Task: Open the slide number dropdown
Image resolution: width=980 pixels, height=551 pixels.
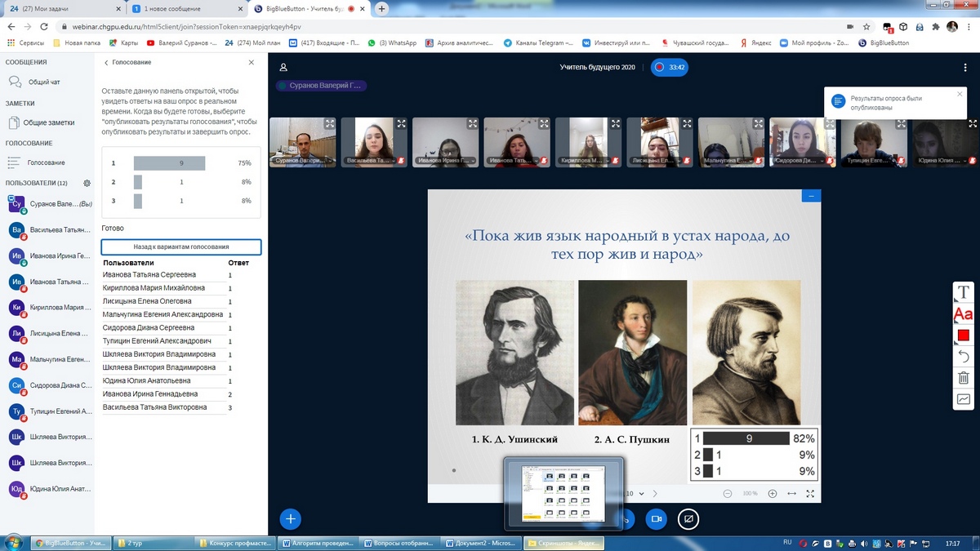Action: [x=635, y=494]
